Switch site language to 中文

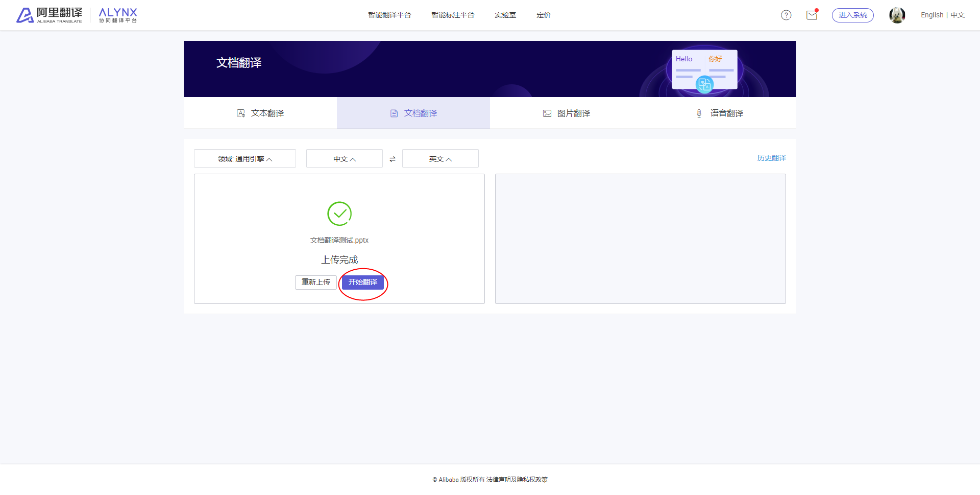coord(958,15)
